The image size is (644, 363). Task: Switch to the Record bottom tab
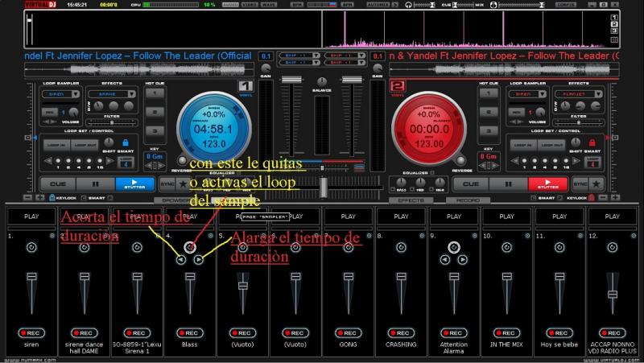pos(468,200)
